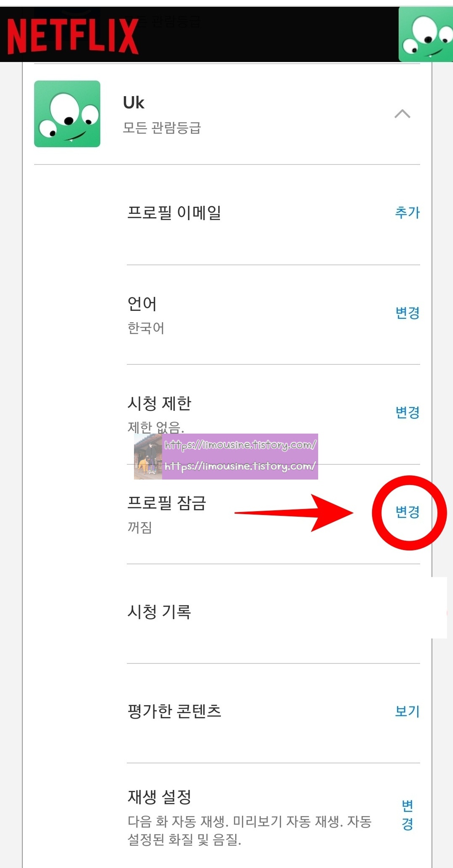Screen dimensions: 453x868
Task: Click the watermark photo thumbnail
Action: click(x=148, y=457)
